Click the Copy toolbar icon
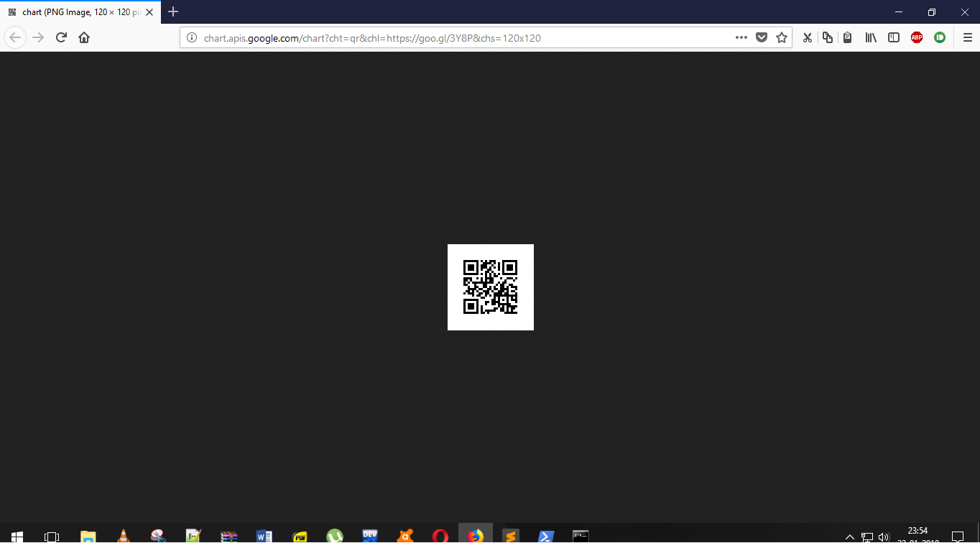 tap(828, 38)
